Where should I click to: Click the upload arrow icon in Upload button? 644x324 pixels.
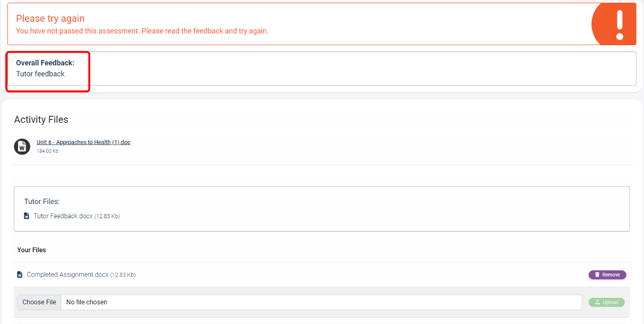[x=598, y=302]
